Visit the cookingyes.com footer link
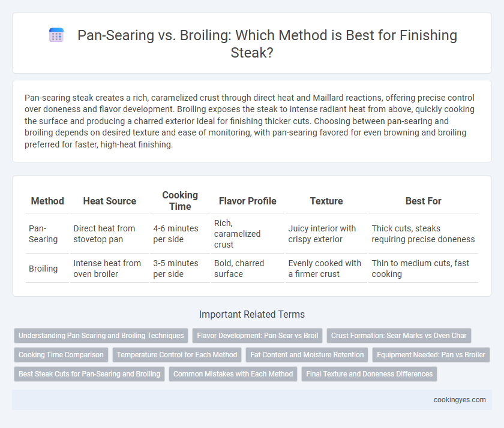Viewport: 504px width, 428px height. coord(460,400)
